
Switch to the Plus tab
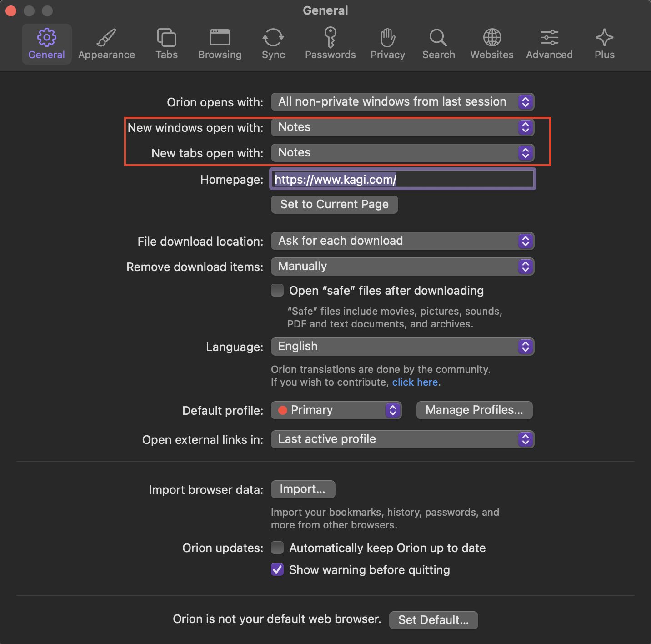click(604, 44)
